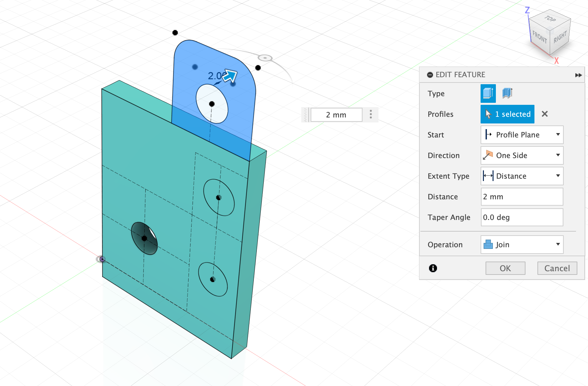Viewport: 588px width, 386px height.
Task: Collapse the Edit Feature panel header icon
Action: point(430,75)
